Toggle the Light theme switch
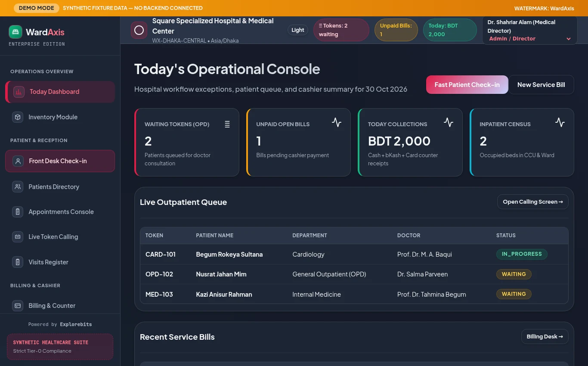The height and width of the screenshot is (366, 588). point(298,30)
